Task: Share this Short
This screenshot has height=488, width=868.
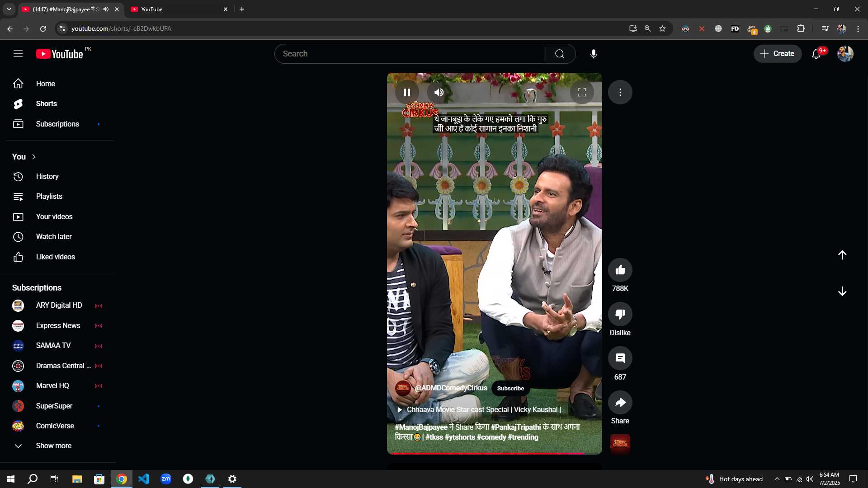Action: tap(620, 402)
